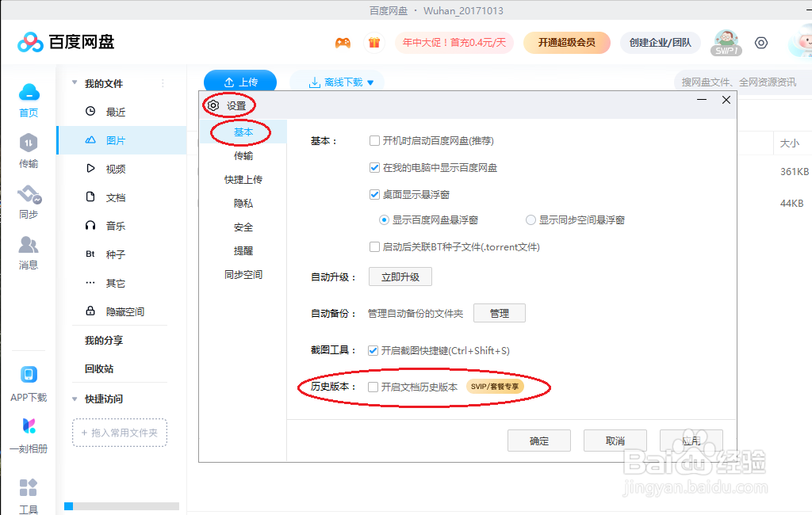
Task: Click the 上传 upload button
Action: (240, 82)
